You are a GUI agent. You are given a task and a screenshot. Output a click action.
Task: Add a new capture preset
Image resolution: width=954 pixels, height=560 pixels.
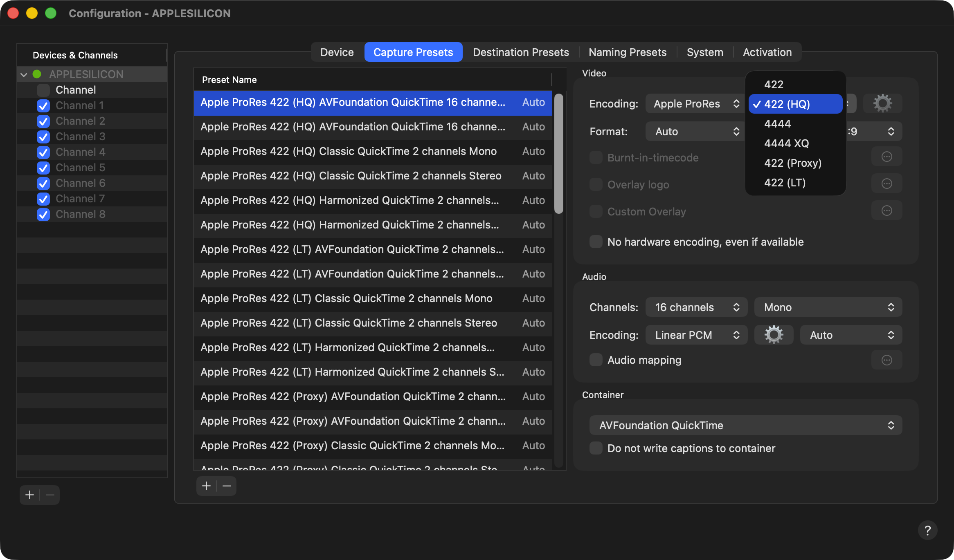coord(207,486)
